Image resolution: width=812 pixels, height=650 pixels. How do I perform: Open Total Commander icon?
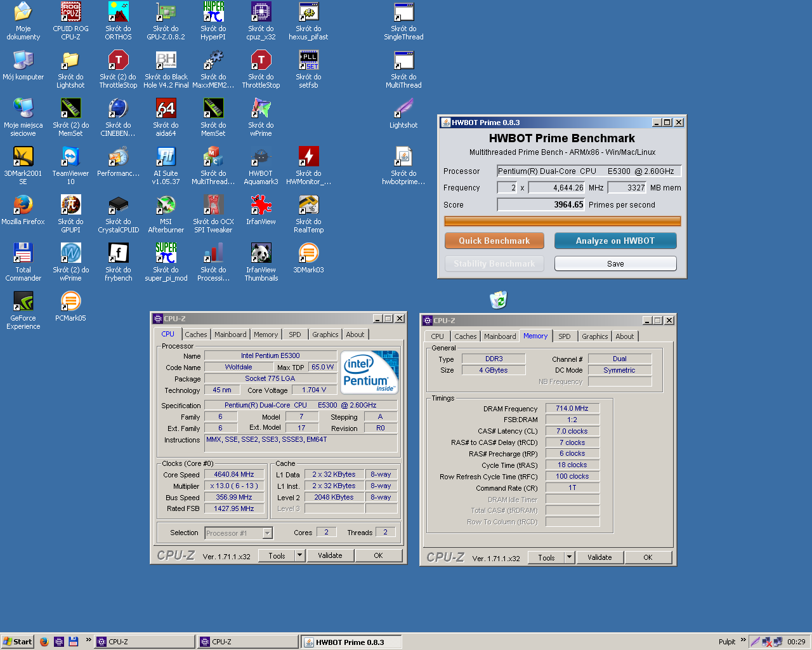[23, 262]
